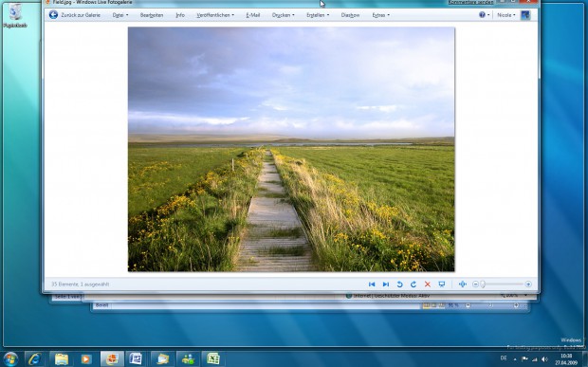Click Bearbeiten in the toolbar
This screenshot has height=367, width=588.
[152, 15]
